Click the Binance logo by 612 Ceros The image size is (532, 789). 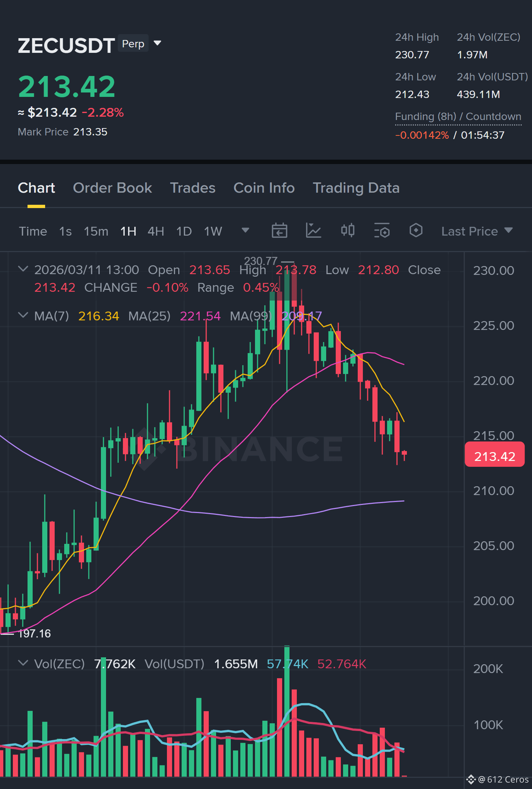click(x=471, y=779)
